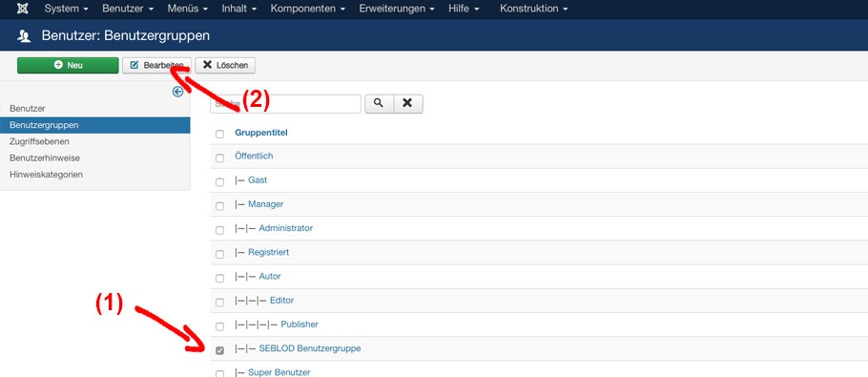Screen dimensions: 868x377
Task: Check the Registriert group checkbox
Action: (x=219, y=254)
